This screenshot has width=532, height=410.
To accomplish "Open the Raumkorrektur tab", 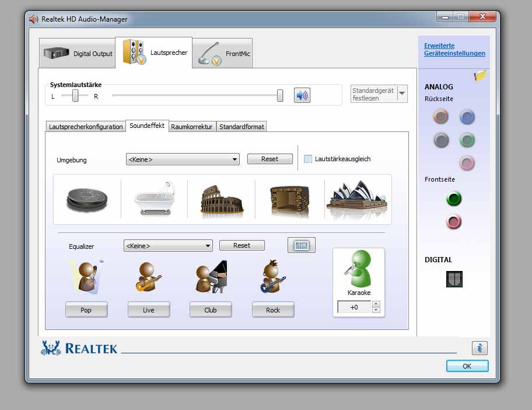I will click(x=192, y=127).
